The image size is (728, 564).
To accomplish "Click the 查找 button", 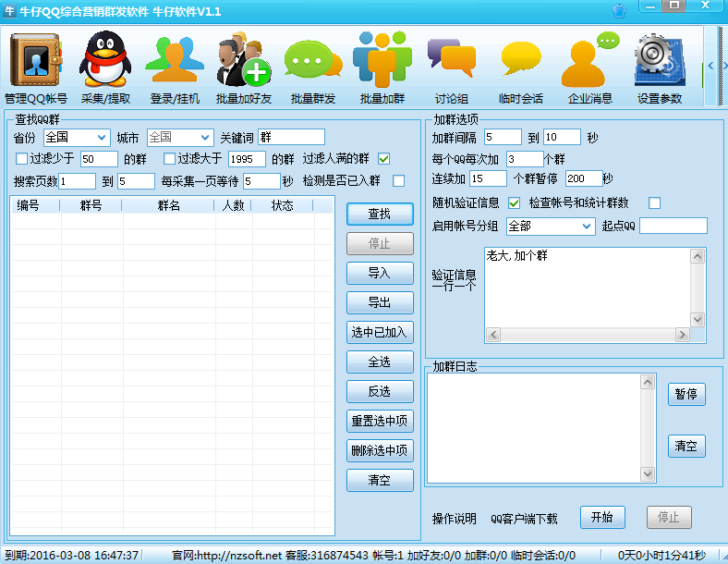I will 380,214.
